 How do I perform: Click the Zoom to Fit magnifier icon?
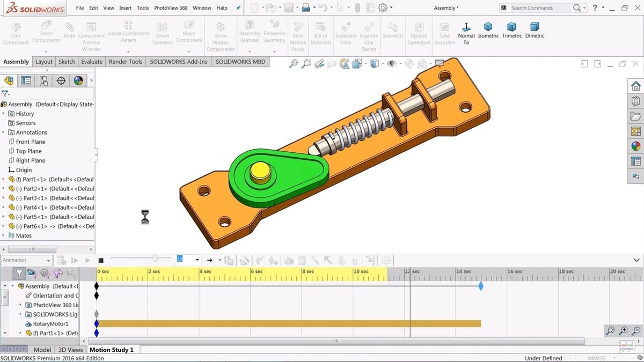coord(293,64)
